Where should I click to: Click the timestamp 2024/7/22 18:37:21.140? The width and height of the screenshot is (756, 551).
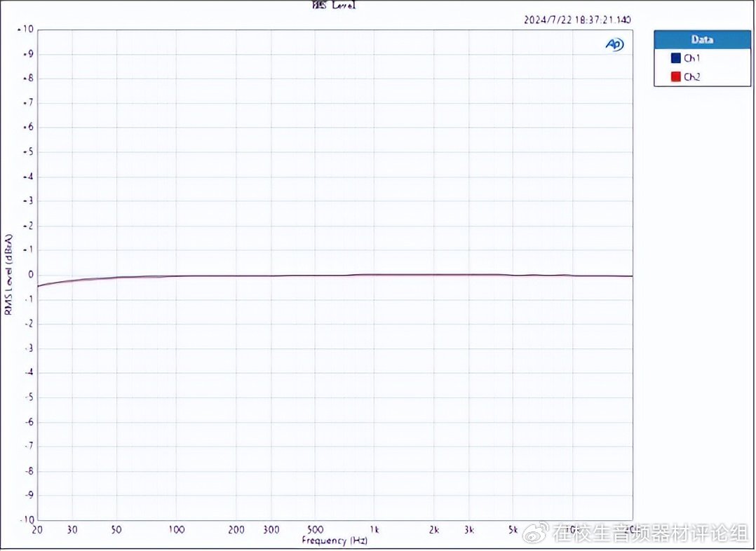tap(577, 20)
